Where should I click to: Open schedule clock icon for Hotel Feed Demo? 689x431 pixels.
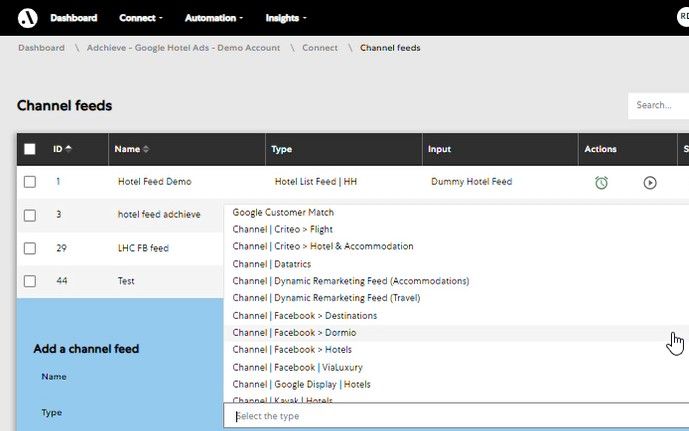pos(601,182)
